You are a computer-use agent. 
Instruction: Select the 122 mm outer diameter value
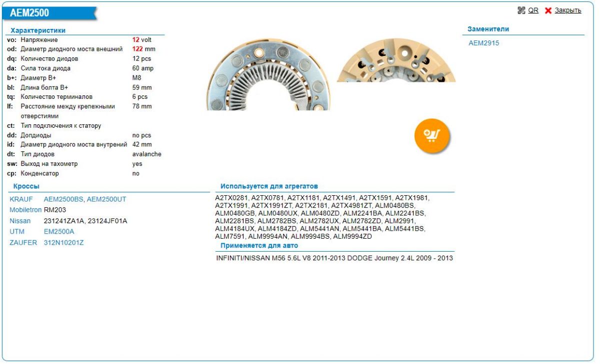pyautogui.click(x=144, y=49)
